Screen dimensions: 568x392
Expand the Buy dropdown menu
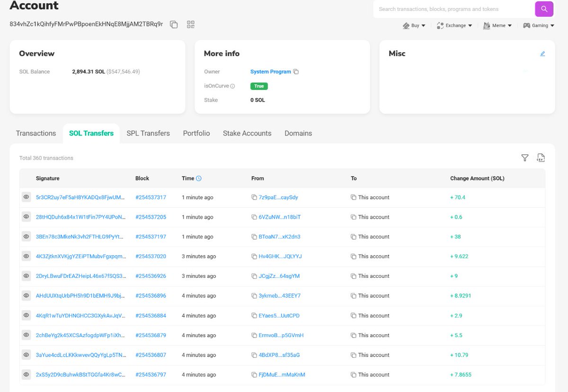[414, 26]
